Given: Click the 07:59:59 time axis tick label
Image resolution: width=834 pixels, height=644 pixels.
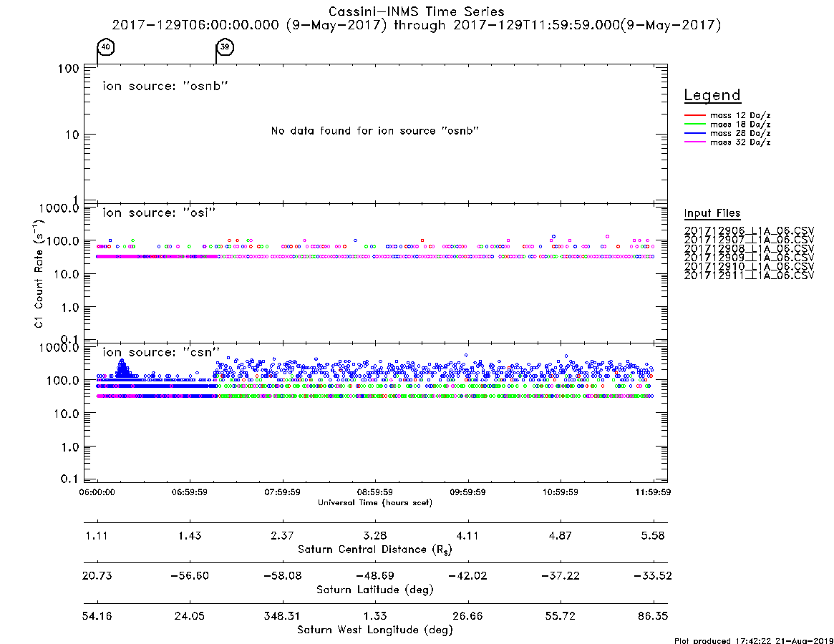Looking at the screenshot, I should point(283,492).
